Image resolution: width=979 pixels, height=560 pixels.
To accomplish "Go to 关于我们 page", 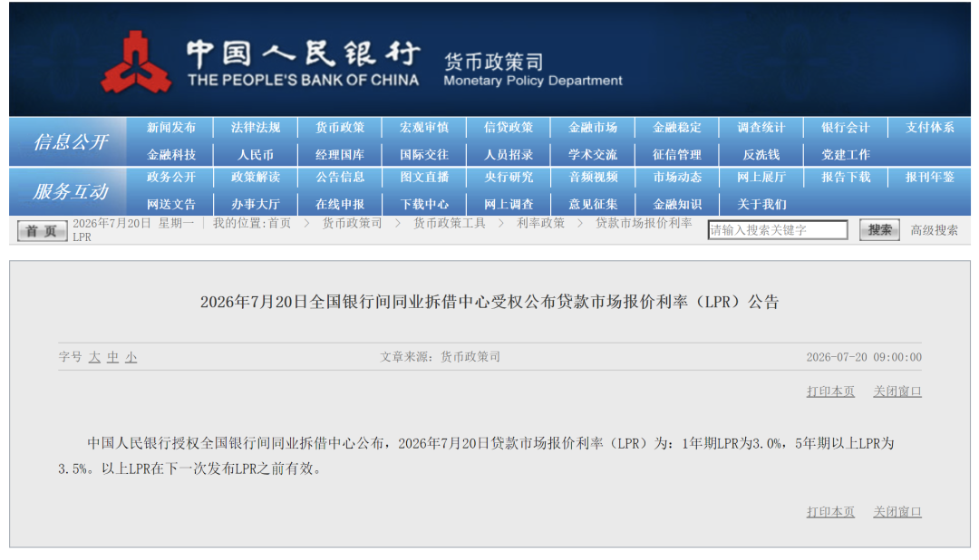I will [761, 204].
